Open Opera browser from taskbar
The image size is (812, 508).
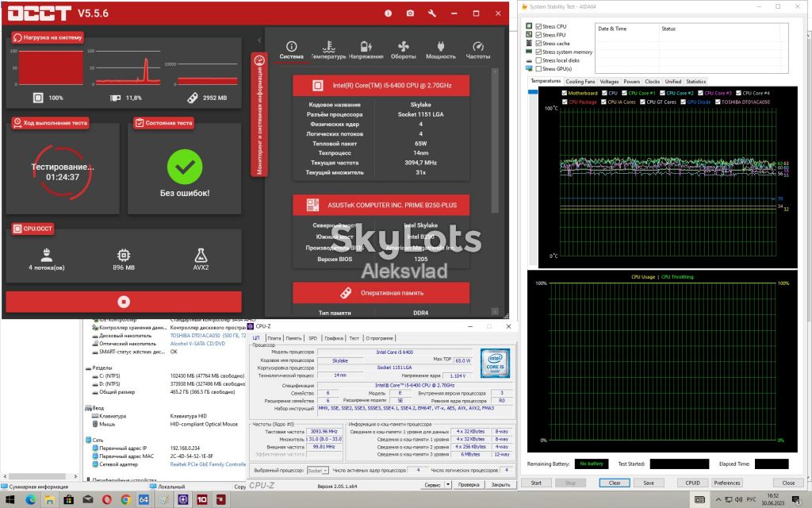click(x=107, y=500)
